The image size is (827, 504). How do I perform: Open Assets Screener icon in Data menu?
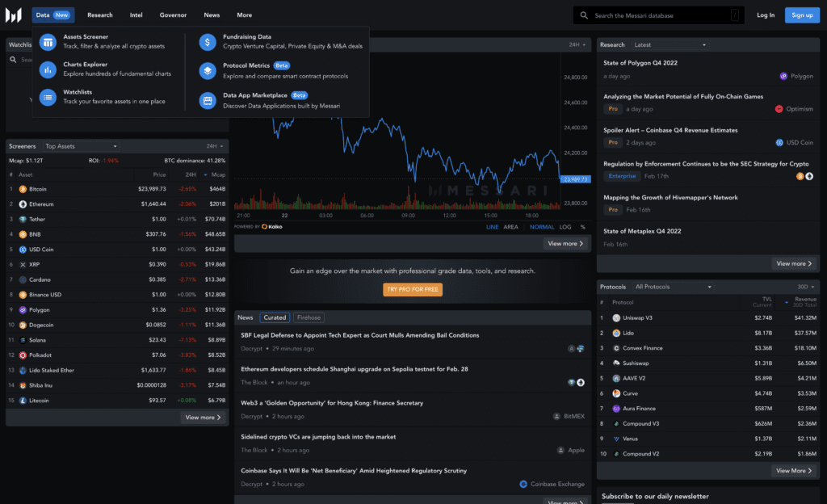48,42
